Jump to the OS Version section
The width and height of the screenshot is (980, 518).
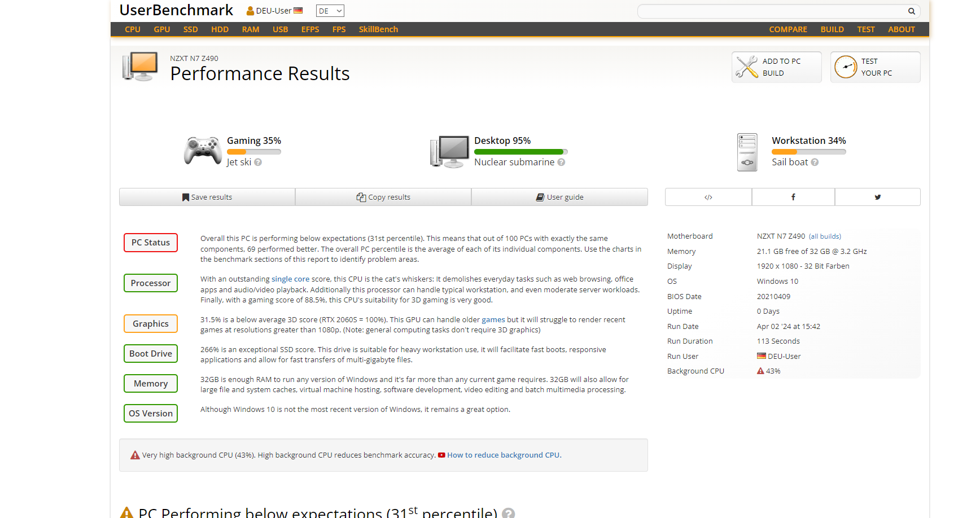(151, 414)
